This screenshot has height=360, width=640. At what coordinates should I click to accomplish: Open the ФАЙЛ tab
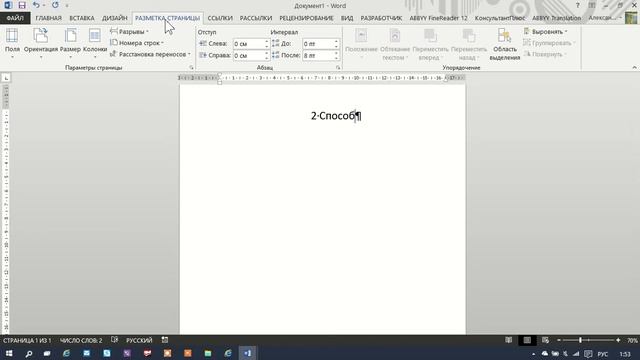pos(15,18)
